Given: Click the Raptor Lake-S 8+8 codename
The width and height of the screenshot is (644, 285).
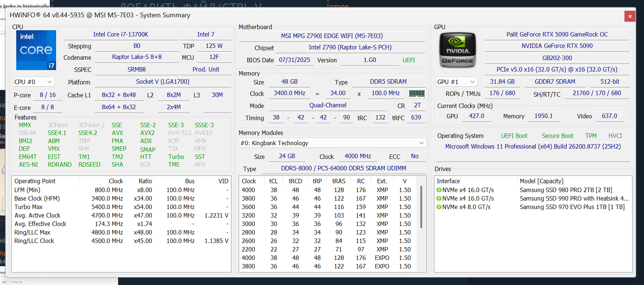Looking at the screenshot, I should coord(137,57).
